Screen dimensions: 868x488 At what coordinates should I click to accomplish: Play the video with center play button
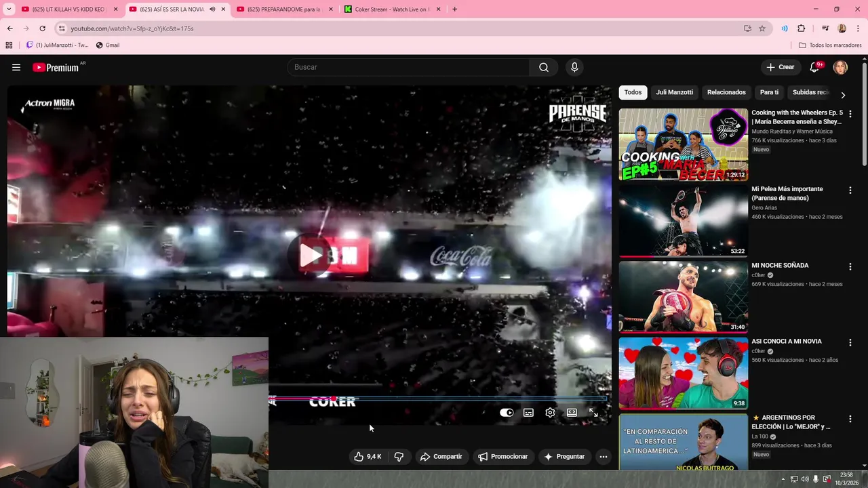(311, 256)
